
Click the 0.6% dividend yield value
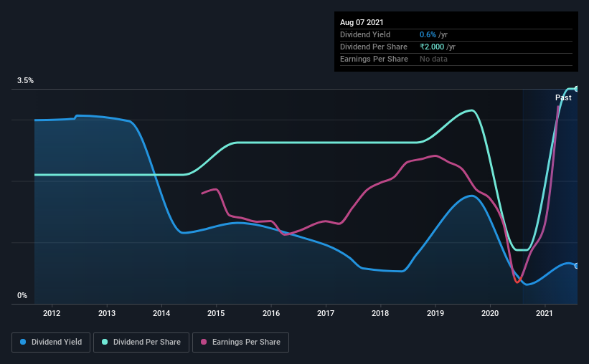pyautogui.click(x=428, y=34)
